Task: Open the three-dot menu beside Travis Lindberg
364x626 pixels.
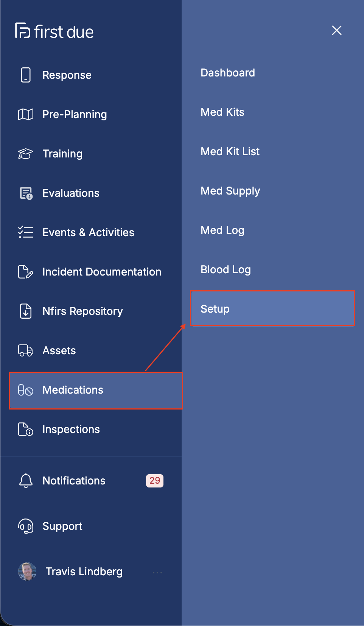Action: coord(157,572)
